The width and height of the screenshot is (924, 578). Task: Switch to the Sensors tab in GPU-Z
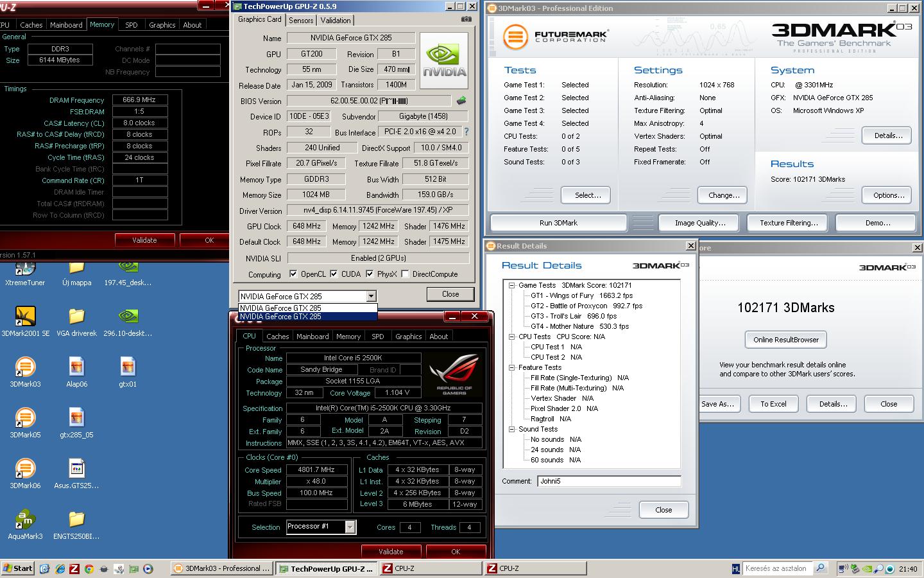[x=301, y=20]
